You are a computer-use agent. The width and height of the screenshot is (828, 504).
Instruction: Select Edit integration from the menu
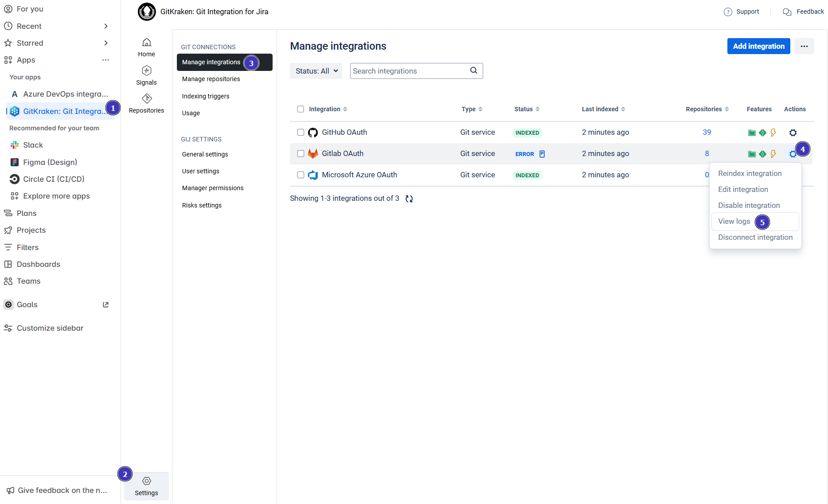pyautogui.click(x=743, y=189)
